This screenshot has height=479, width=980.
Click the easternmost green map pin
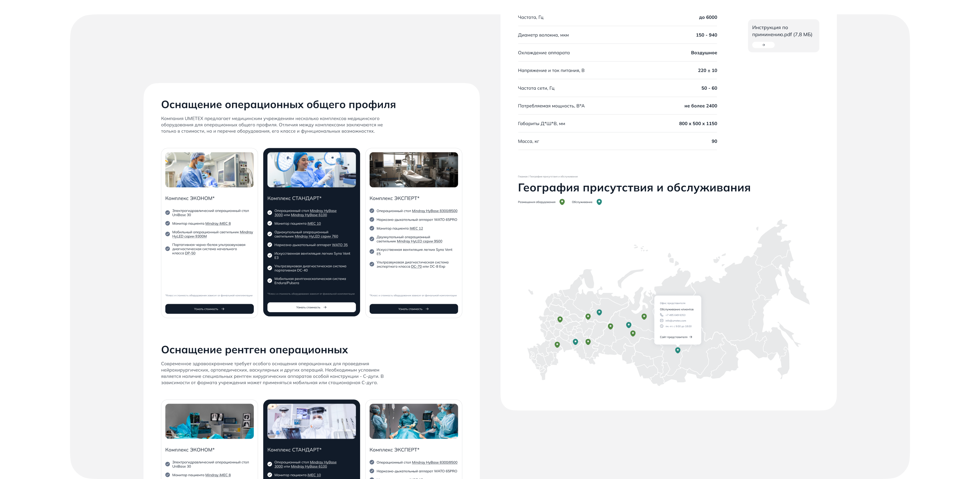click(x=644, y=316)
